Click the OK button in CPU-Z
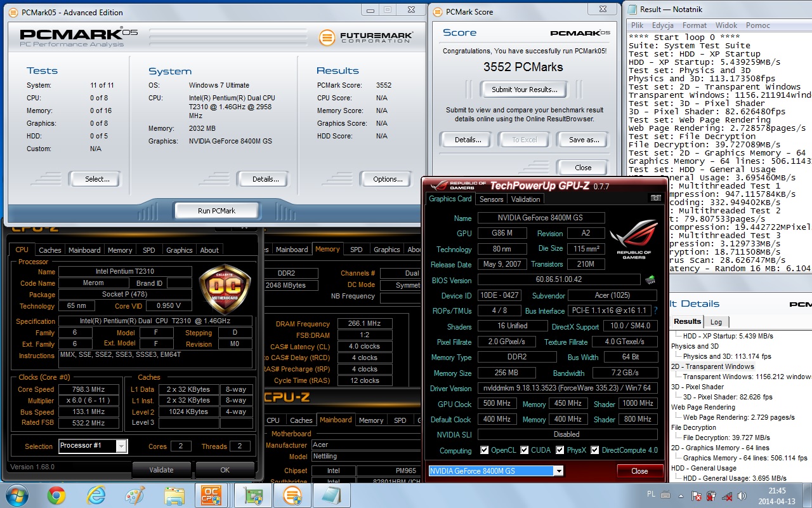 tap(225, 470)
